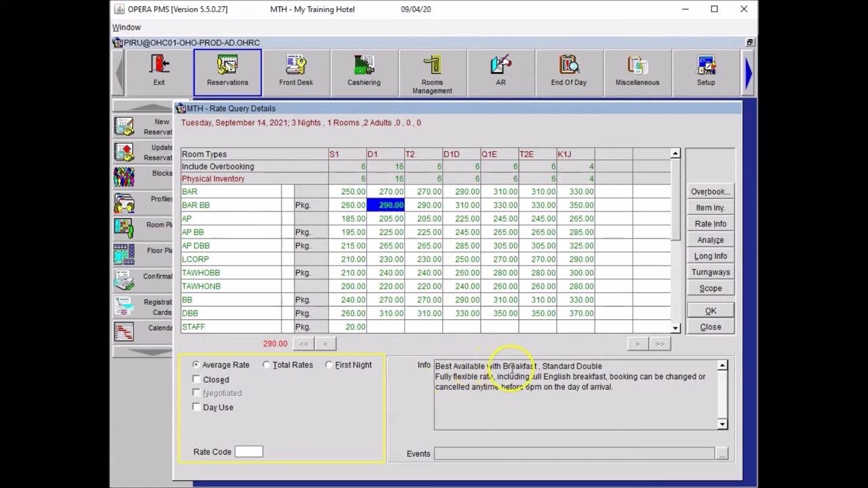Click the Turnaways button
868x488 pixels.
click(711, 272)
